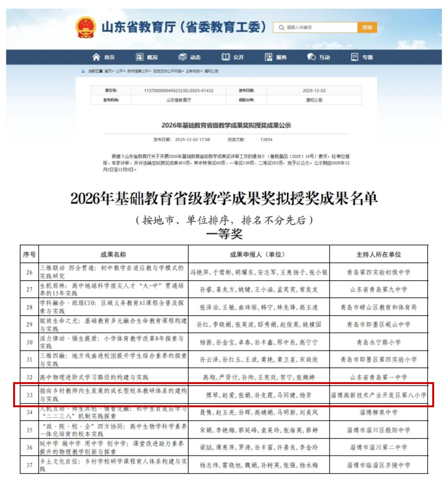Click the magnifier icon in search box
The width and height of the screenshot is (448, 484).
pyautogui.click(x=281, y=27)
